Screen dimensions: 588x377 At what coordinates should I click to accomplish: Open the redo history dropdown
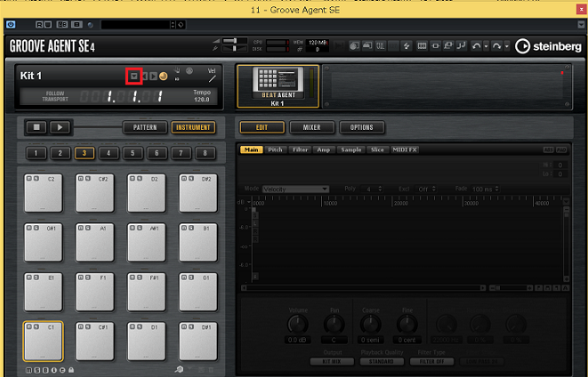[x=507, y=46]
